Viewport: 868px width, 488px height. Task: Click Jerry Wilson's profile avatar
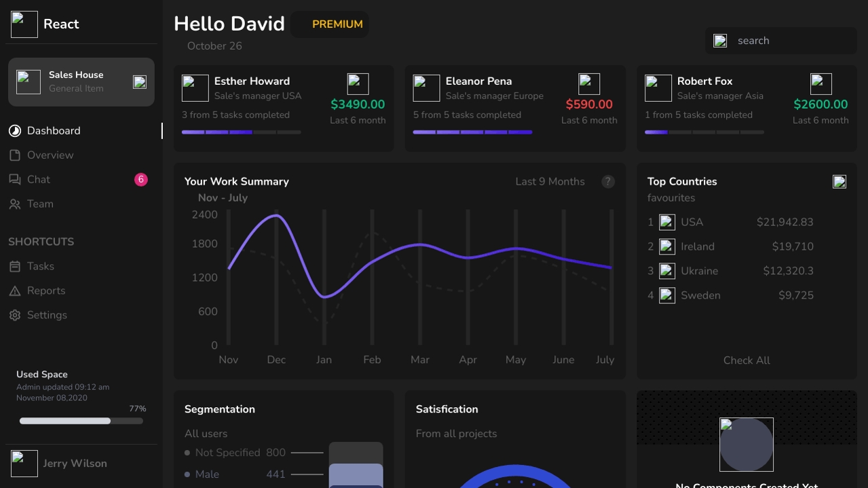pos(24,464)
